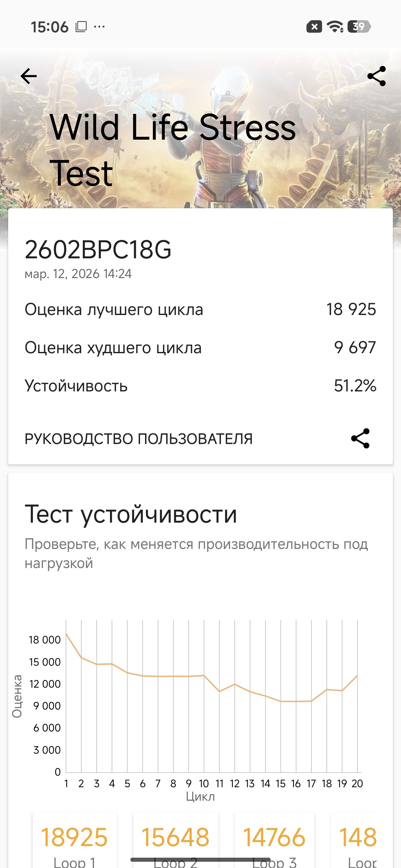
Task: Select the Loop 3 score card
Action: (x=274, y=839)
